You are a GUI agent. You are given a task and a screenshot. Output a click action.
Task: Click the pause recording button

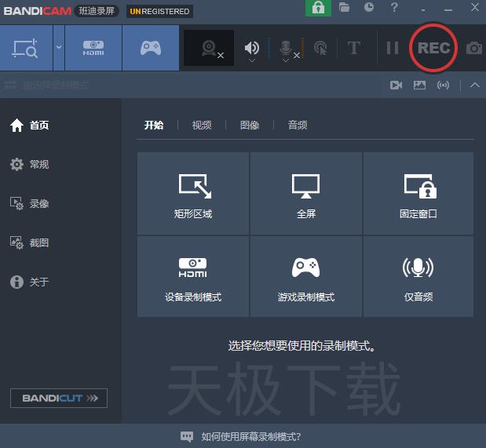(x=393, y=48)
